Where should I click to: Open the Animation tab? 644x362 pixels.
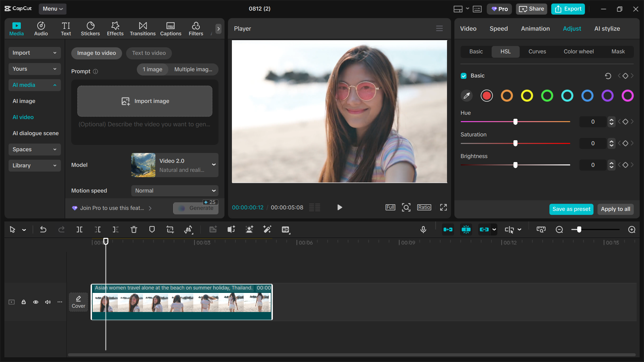click(x=535, y=29)
